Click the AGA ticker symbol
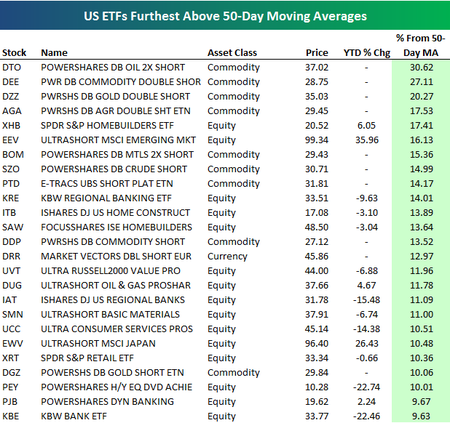 pos(12,111)
